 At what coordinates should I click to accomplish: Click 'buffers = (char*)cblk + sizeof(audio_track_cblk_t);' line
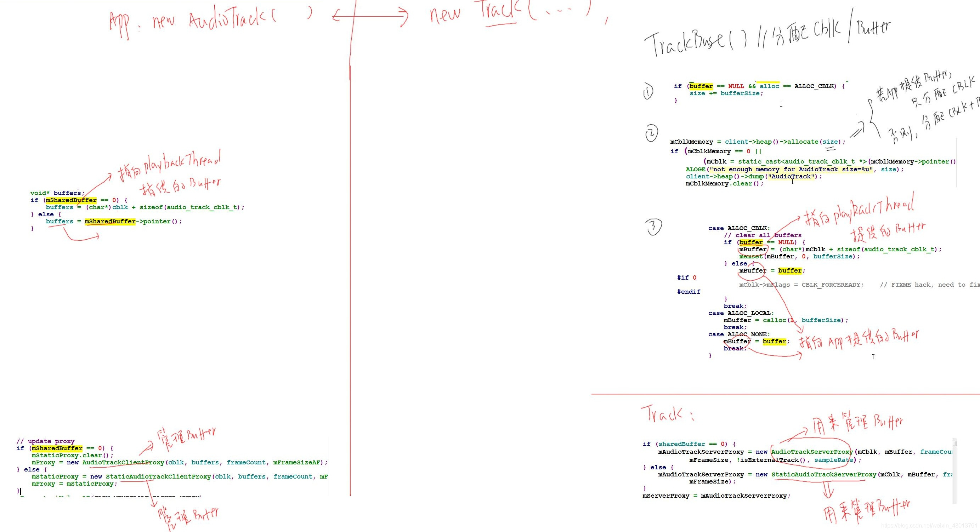click(145, 207)
